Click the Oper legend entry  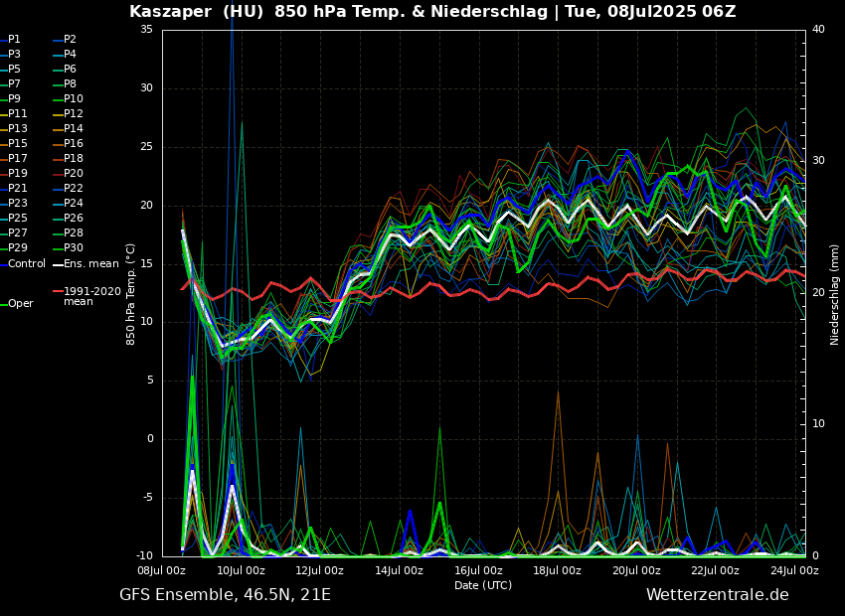[x=20, y=304]
